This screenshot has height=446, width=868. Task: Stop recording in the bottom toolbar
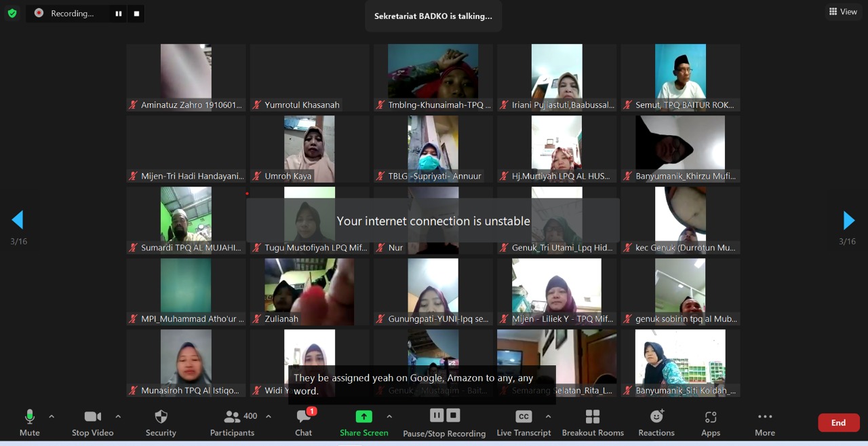454,415
